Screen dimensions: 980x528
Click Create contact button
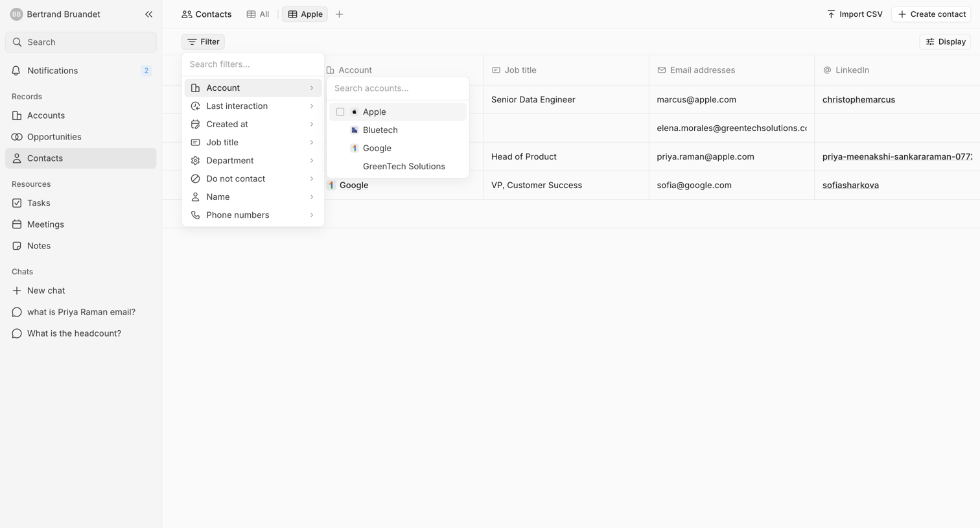pyautogui.click(x=931, y=14)
